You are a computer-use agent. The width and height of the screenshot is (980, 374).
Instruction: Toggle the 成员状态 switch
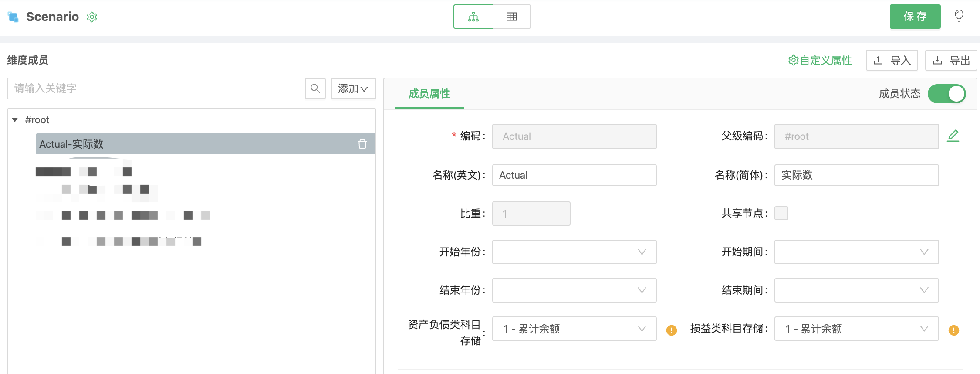pos(946,94)
